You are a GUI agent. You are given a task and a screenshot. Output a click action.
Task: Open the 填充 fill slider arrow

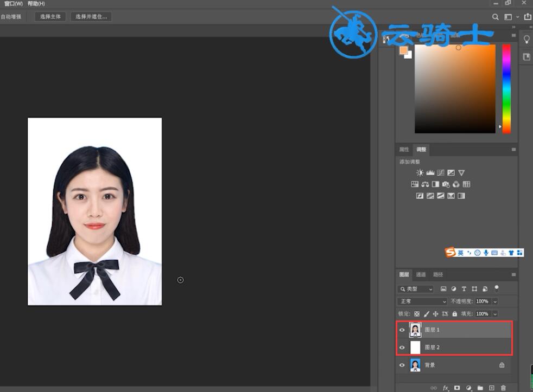[x=495, y=314]
